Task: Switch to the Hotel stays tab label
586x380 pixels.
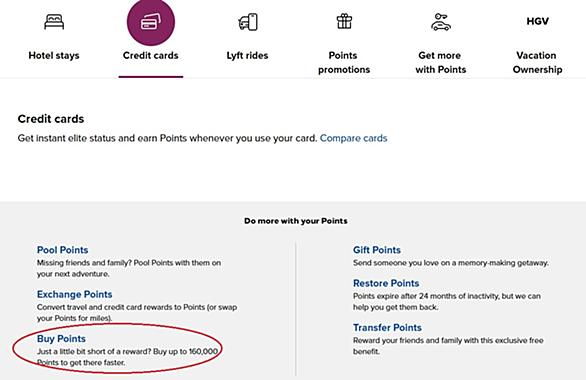Action: point(54,56)
